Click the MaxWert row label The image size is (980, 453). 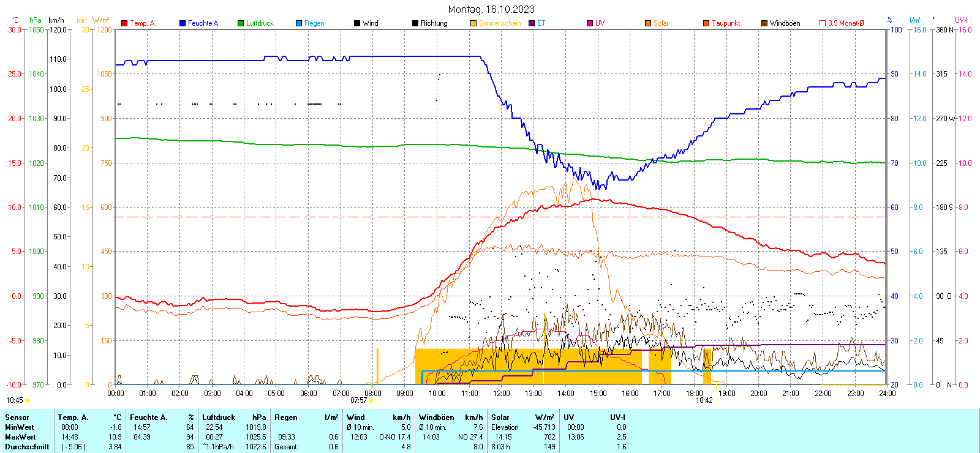click(20, 437)
